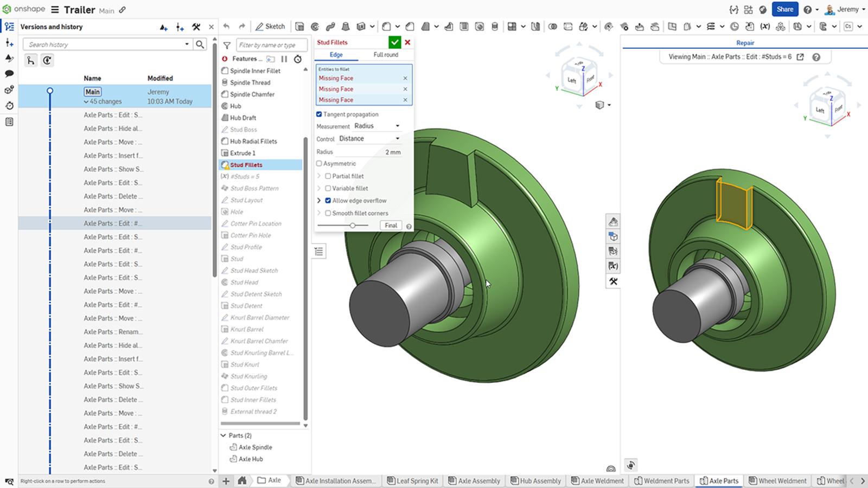Select the Filter by name or type funnel icon
Screen dimensions: 868x488
click(227, 45)
